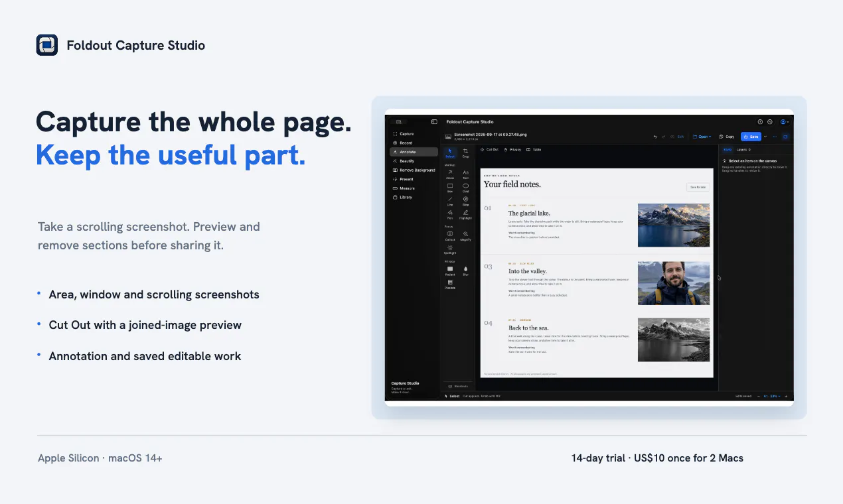The image size is (843, 504).
Task: Click the icon beside the help button
Action: pyautogui.click(x=770, y=122)
